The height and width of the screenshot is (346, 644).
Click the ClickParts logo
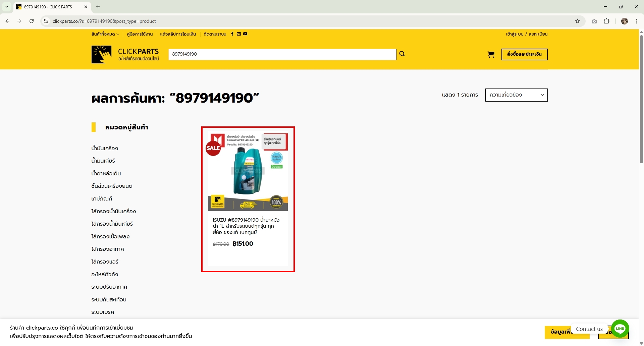(x=125, y=54)
